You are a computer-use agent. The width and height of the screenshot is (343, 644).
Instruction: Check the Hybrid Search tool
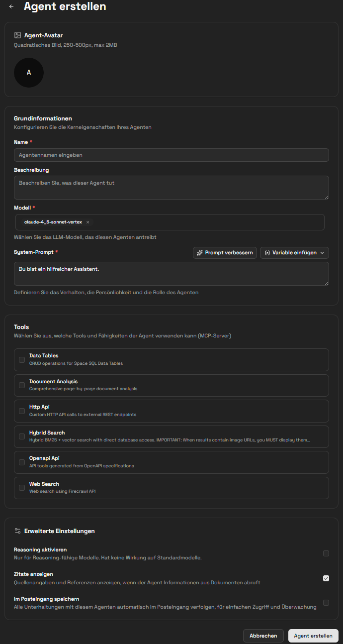(21, 436)
